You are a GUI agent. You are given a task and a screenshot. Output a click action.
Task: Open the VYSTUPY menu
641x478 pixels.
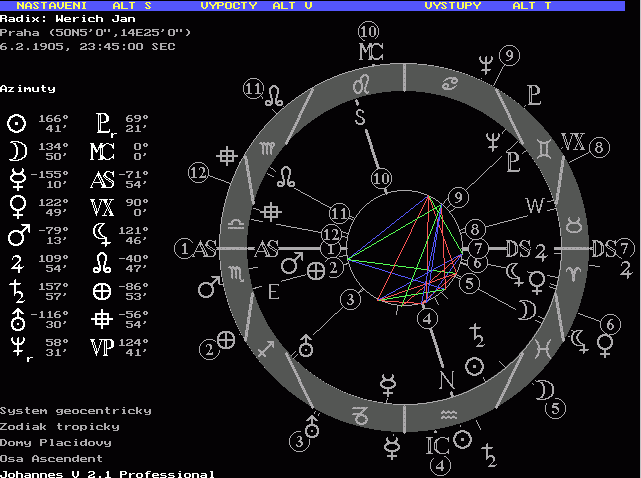click(x=452, y=5)
